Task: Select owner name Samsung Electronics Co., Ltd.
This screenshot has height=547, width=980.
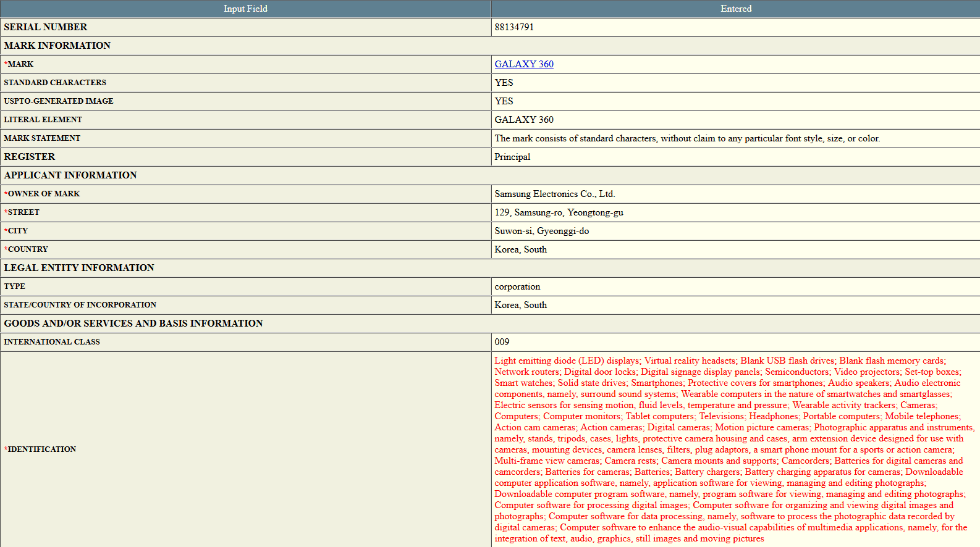Action: (x=554, y=194)
